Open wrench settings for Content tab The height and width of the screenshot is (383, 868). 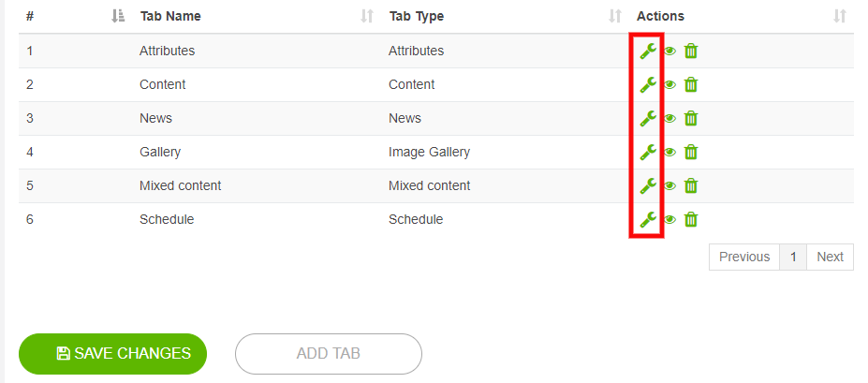tap(648, 84)
